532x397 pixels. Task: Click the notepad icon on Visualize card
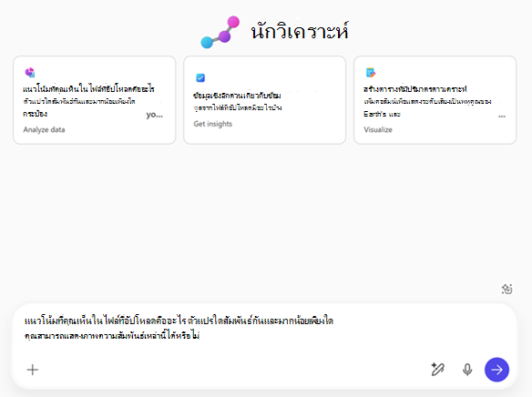(371, 73)
